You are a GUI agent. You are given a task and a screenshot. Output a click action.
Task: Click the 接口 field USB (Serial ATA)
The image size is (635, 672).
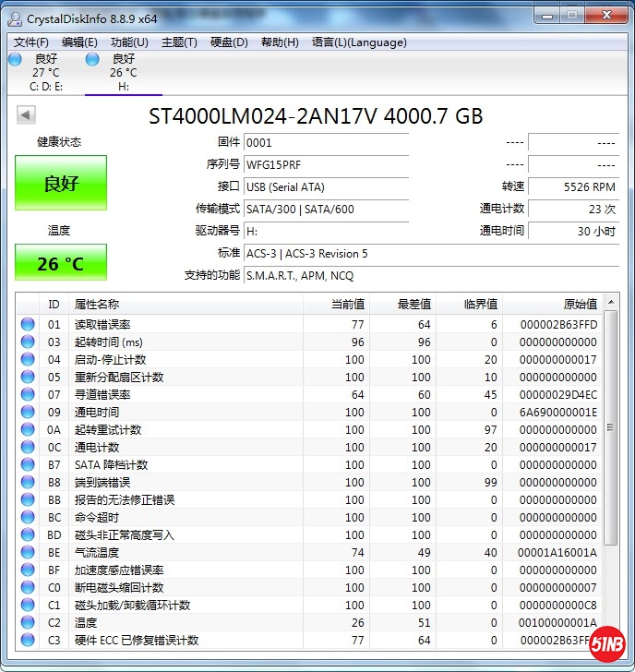click(326, 186)
